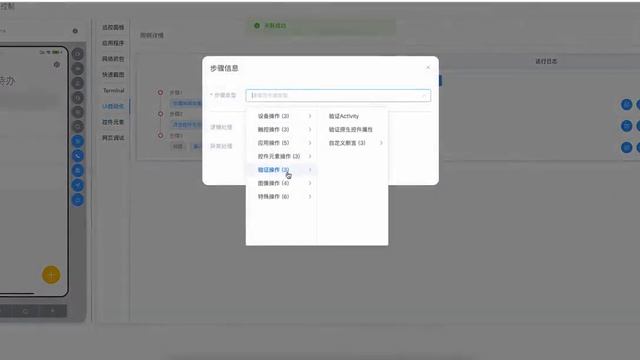This screenshot has height=360, width=640.
Task: Expand the 触控操作 (3) chevron arrow
Action: pos(310,129)
